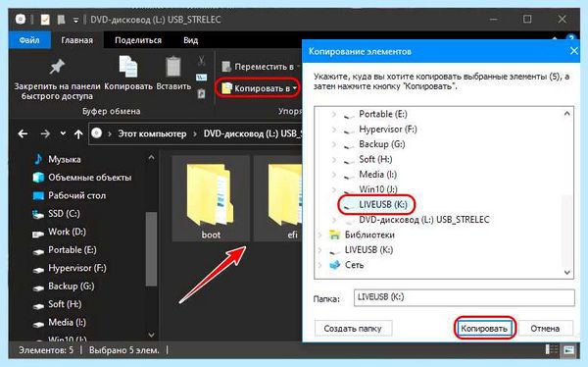Close the Копирование элементов dialog

[x=573, y=51]
